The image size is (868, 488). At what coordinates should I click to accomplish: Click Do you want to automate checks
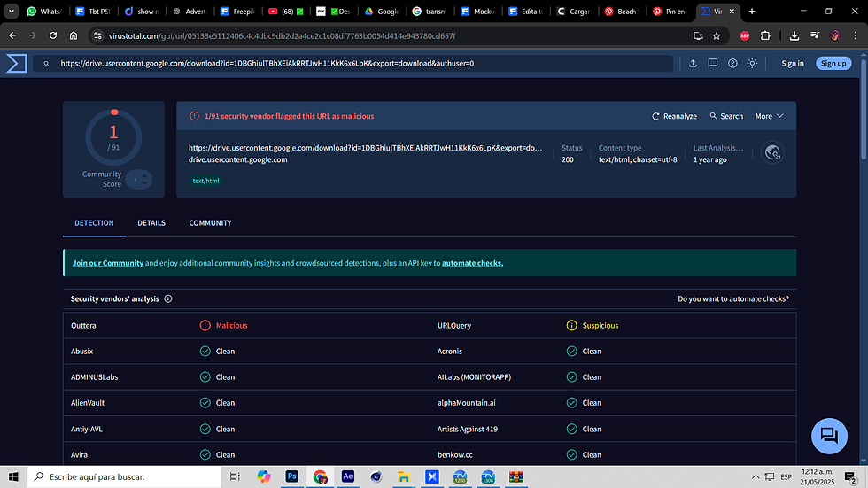tap(733, 298)
